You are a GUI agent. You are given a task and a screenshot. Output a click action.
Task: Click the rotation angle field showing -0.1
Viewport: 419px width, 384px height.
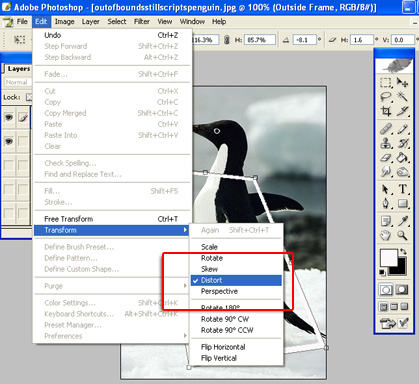[304, 40]
